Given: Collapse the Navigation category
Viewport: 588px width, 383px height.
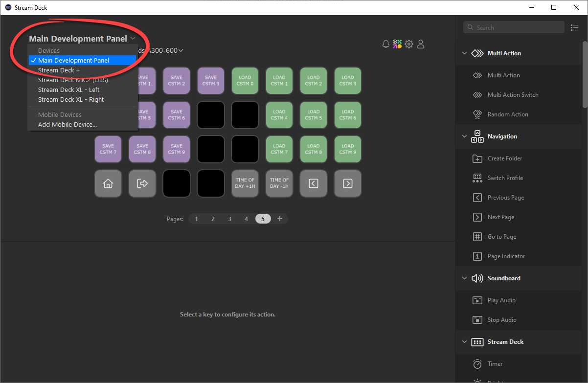Looking at the screenshot, I should click(464, 136).
